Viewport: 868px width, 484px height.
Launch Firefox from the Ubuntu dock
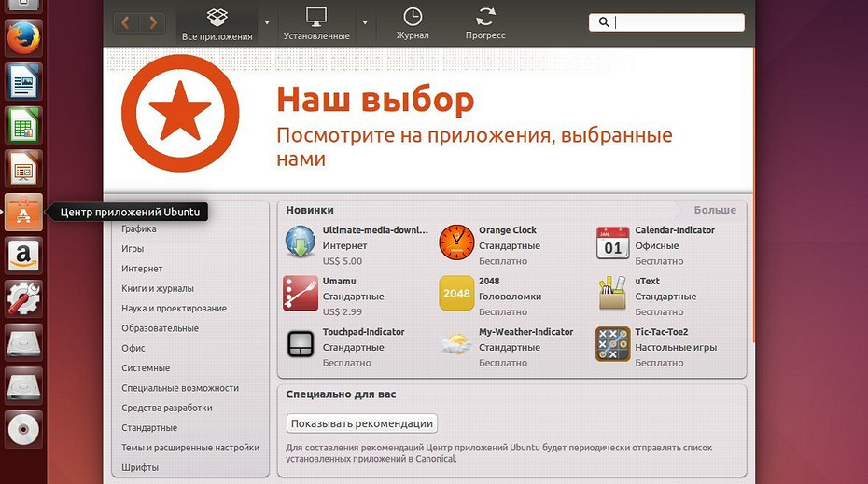[x=23, y=39]
